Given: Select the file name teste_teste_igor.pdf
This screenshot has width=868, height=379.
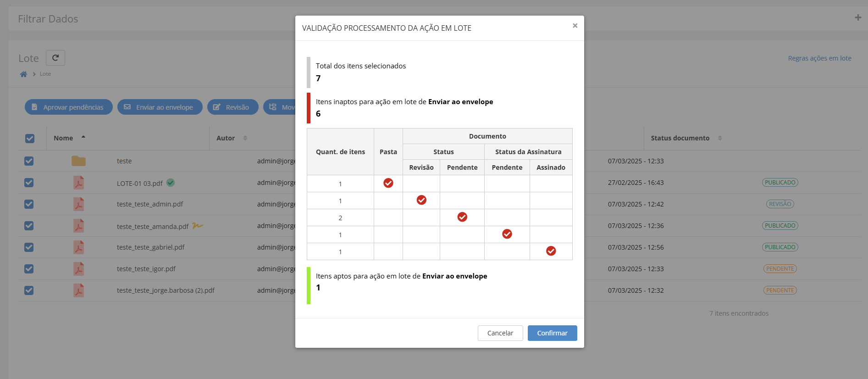Looking at the screenshot, I should pos(146,269).
